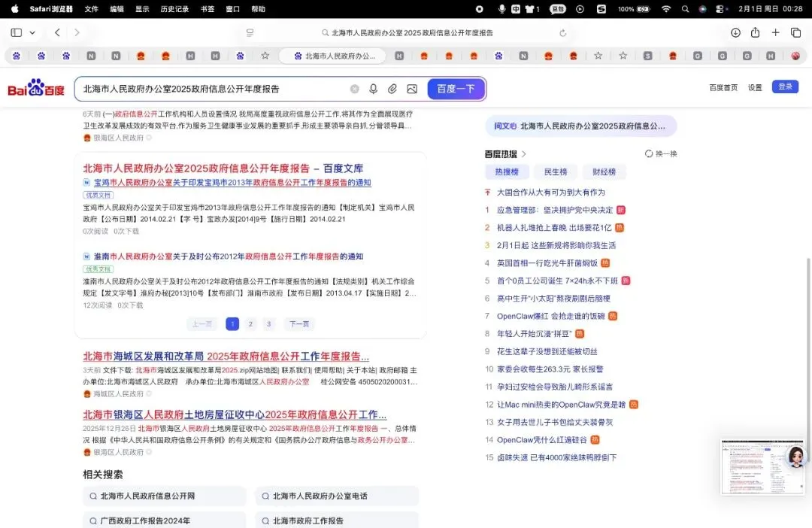Select active tab 北海市人民政府办公...

pos(332,56)
